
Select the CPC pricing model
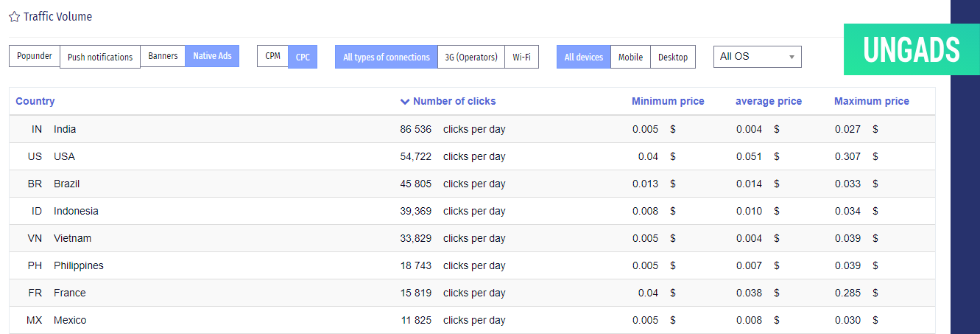click(x=303, y=57)
